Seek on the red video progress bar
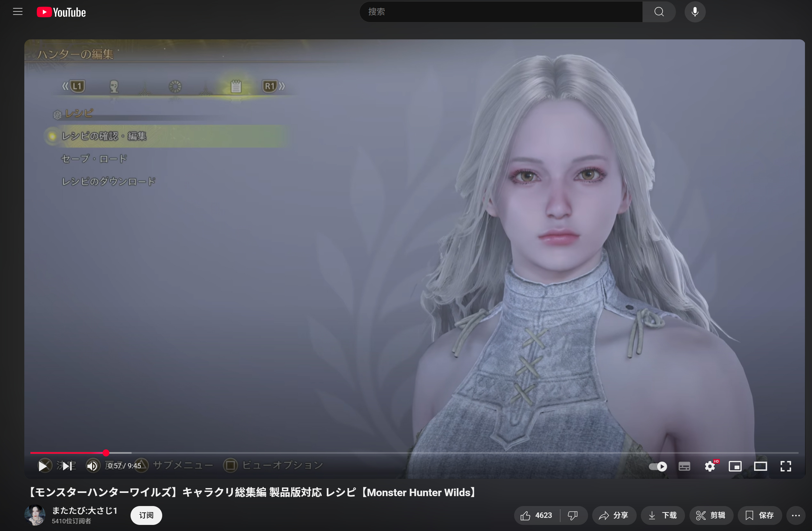812x531 pixels. (x=414, y=453)
